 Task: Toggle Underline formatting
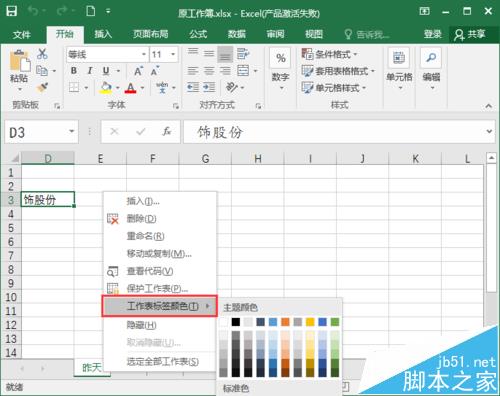106,71
